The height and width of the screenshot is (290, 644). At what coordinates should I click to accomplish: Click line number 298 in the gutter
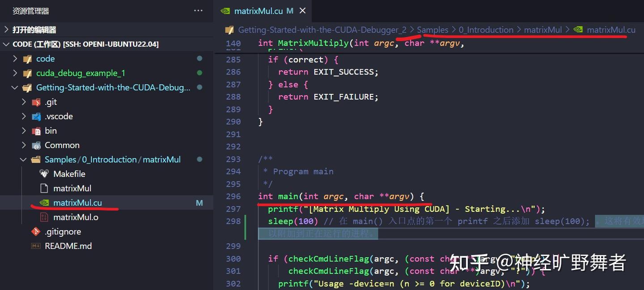click(x=233, y=221)
